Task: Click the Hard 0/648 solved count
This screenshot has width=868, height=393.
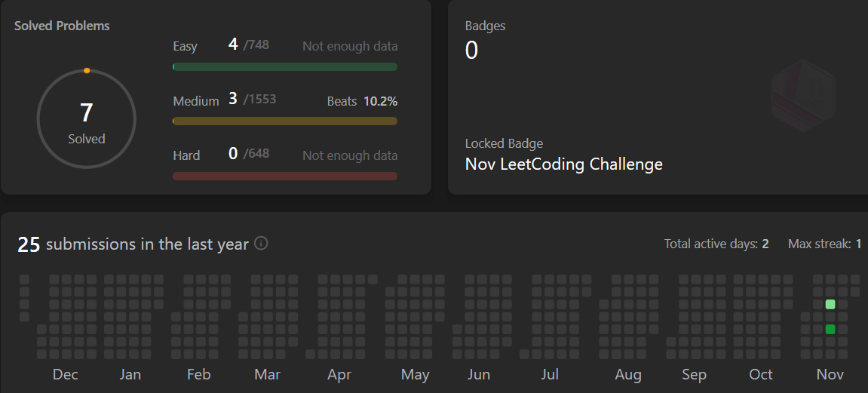Action: pos(248,154)
